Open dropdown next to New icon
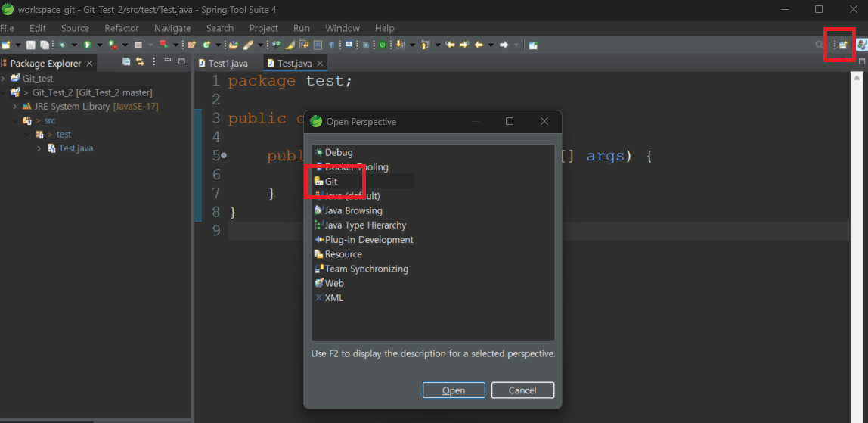This screenshot has height=423, width=868. 17,45
